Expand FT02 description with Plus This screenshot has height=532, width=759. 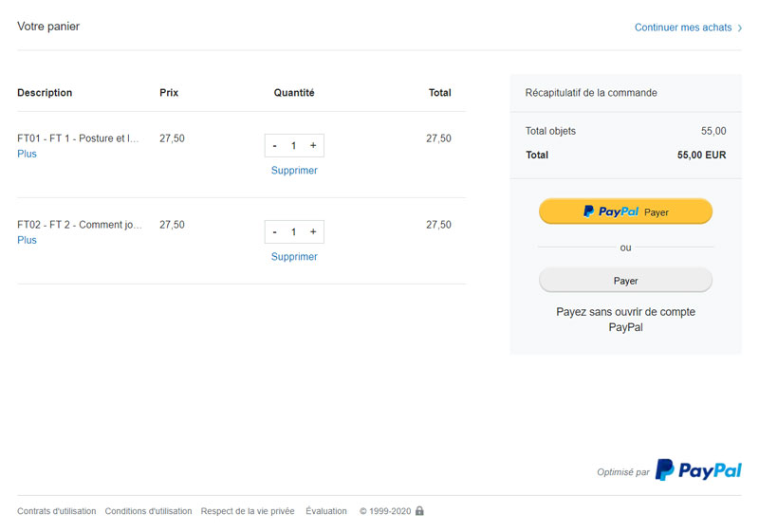click(28, 240)
